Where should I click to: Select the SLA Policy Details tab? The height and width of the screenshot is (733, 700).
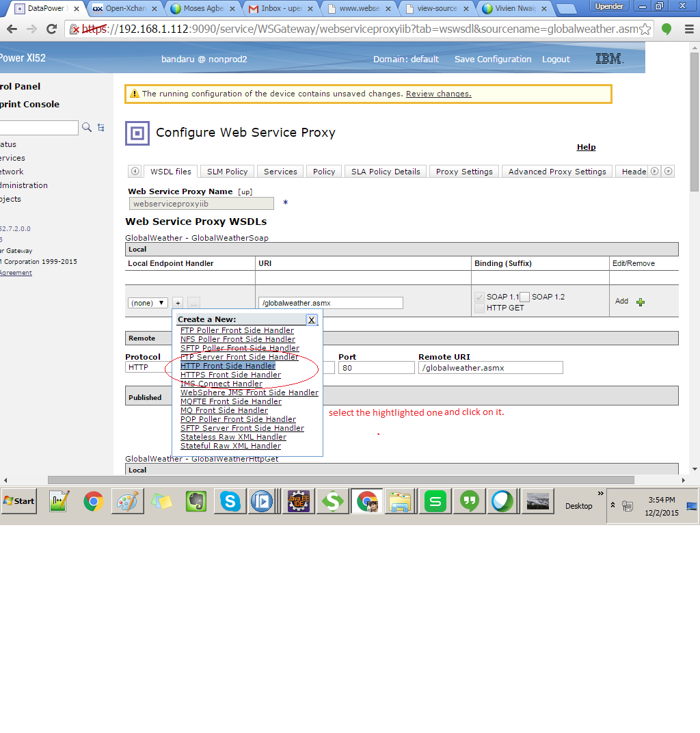[x=385, y=171]
